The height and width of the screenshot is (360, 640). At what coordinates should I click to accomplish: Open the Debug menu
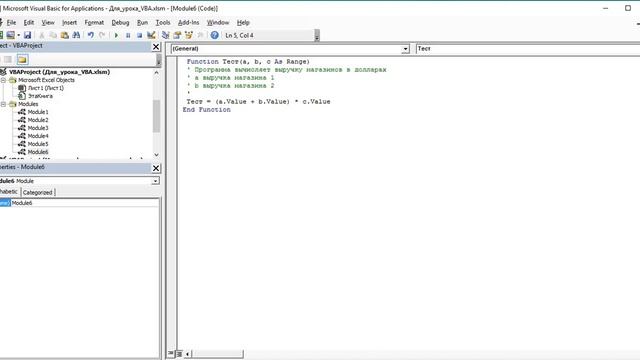tap(120, 22)
